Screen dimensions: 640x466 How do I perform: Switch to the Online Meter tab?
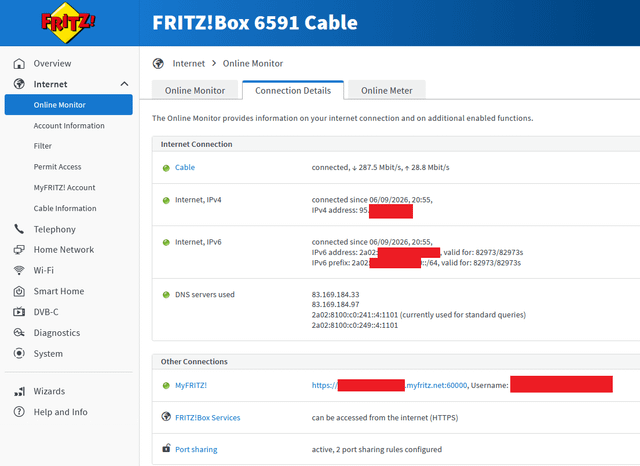click(387, 90)
